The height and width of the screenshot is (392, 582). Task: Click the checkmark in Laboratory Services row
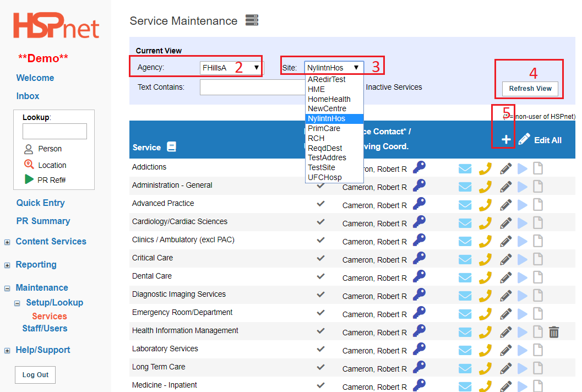(x=320, y=349)
